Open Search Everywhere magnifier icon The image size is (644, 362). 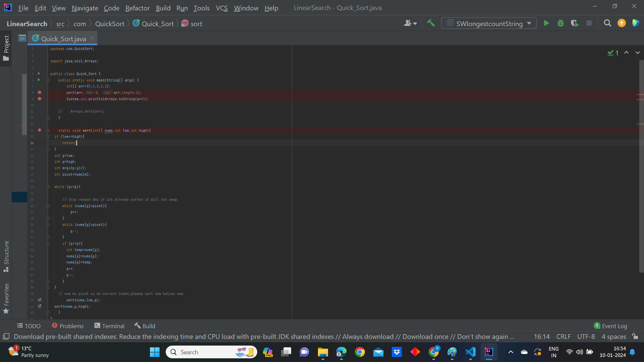click(x=607, y=23)
